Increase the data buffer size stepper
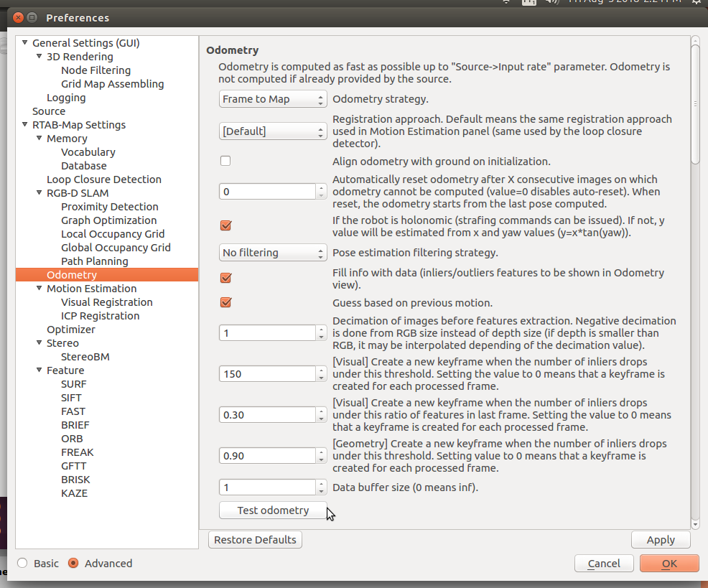The image size is (708, 588). pyautogui.click(x=321, y=484)
